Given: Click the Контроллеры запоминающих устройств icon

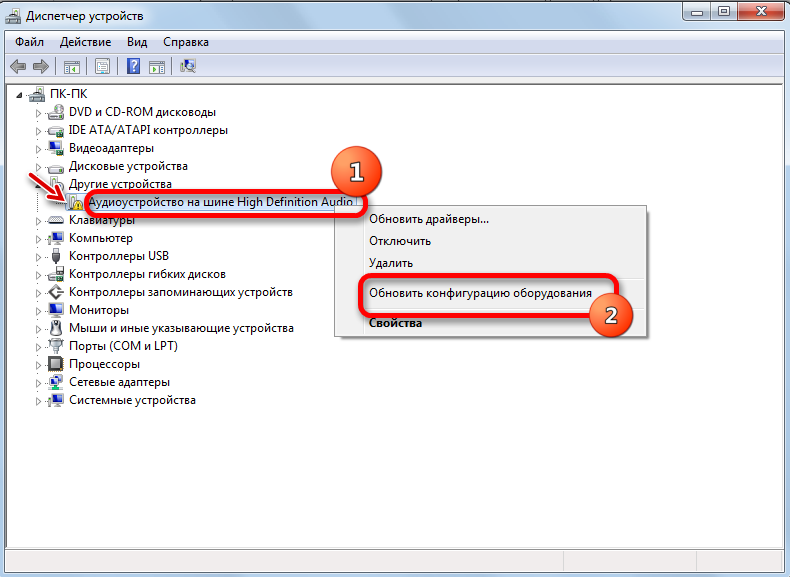Looking at the screenshot, I should 55,292.
